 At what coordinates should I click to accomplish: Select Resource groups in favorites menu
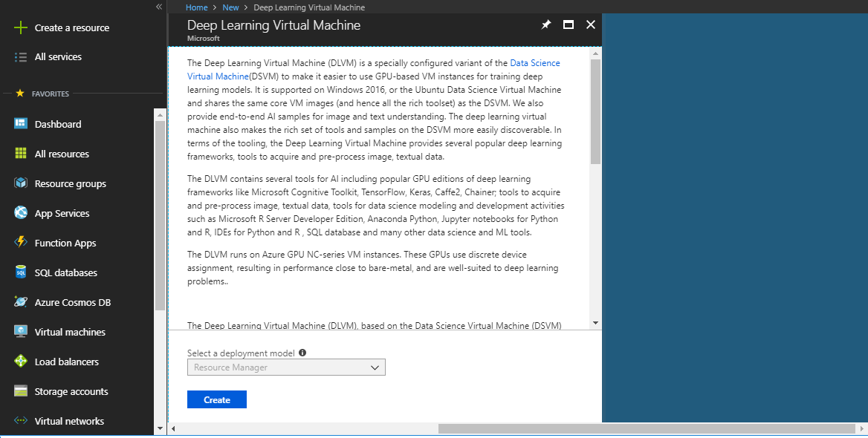click(71, 183)
